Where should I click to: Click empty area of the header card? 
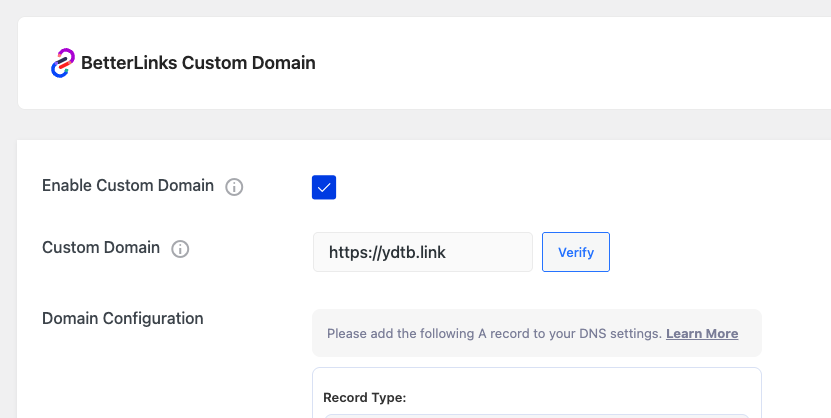pos(572,63)
